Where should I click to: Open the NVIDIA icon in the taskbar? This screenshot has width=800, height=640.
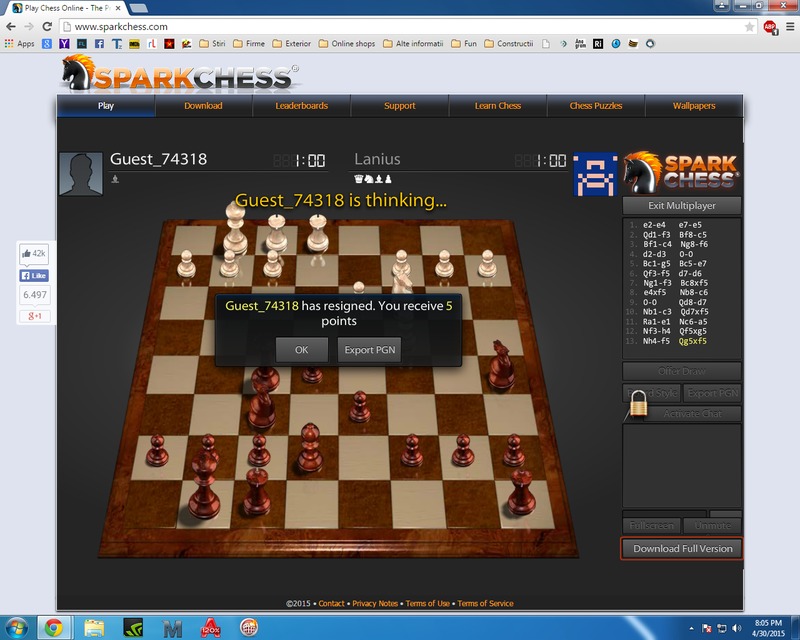[x=133, y=628]
